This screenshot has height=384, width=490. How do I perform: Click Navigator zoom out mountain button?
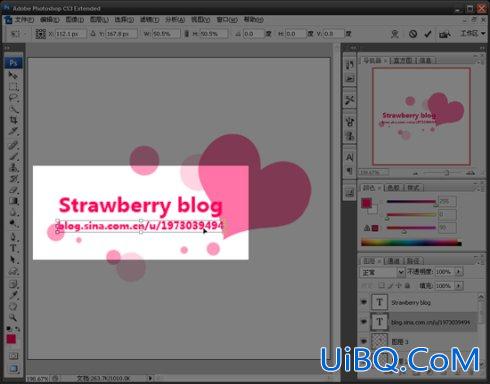coord(416,173)
